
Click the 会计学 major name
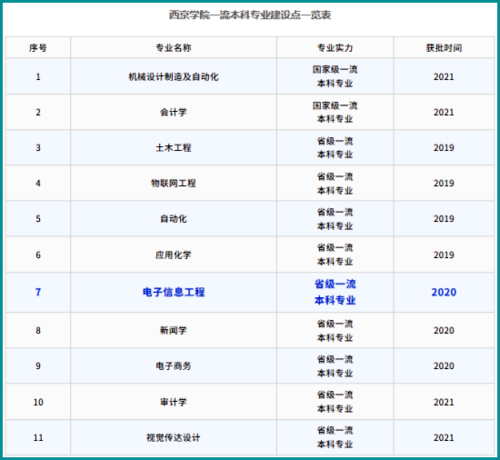point(173,112)
